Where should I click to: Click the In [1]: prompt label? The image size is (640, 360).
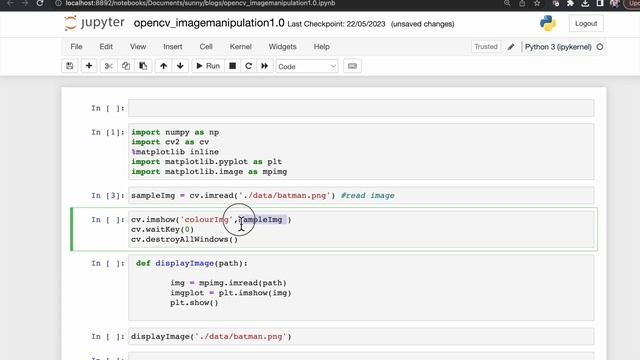pyautogui.click(x=108, y=132)
